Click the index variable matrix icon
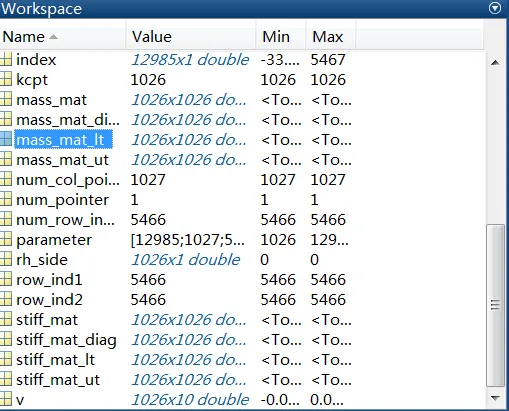The width and height of the screenshot is (509, 411). (6, 60)
